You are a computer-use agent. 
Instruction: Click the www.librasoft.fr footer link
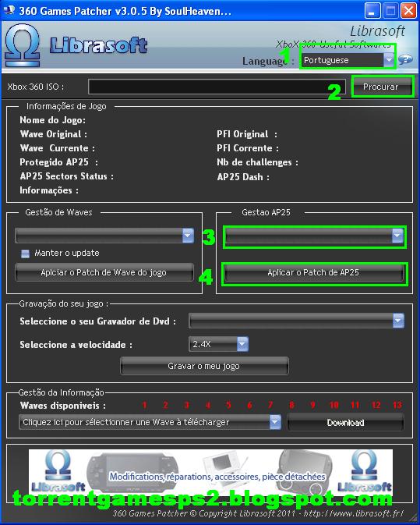pos(353,513)
